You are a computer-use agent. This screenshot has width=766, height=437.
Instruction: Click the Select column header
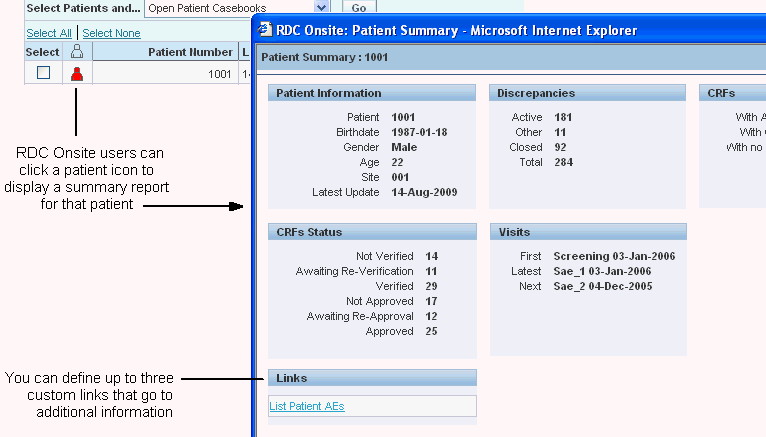tap(43, 52)
